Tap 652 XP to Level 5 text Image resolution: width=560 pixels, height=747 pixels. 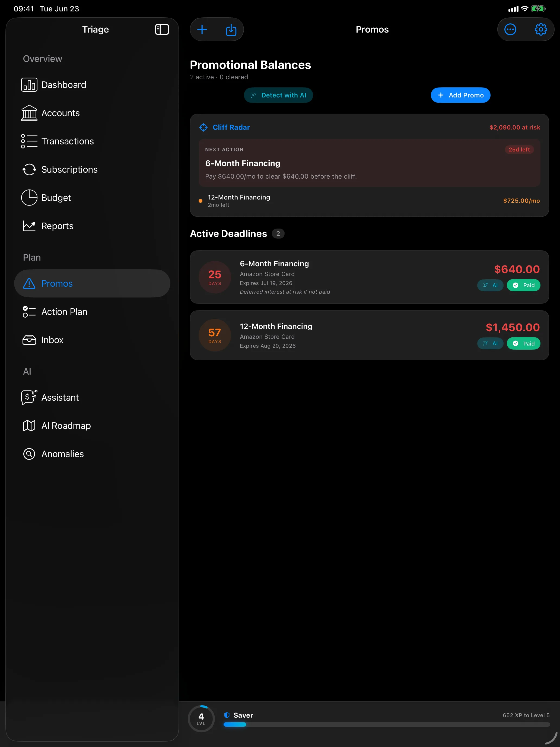pos(526,715)
